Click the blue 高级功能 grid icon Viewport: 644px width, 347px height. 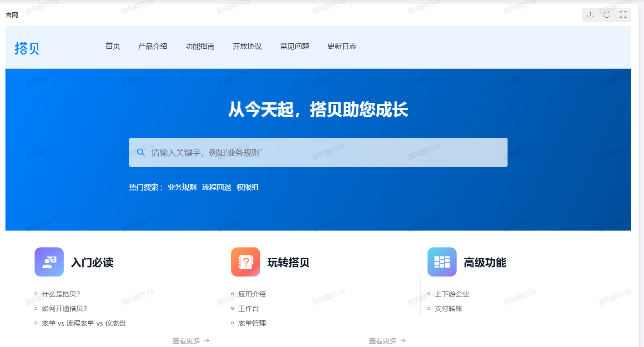click(x=442, y=262)
